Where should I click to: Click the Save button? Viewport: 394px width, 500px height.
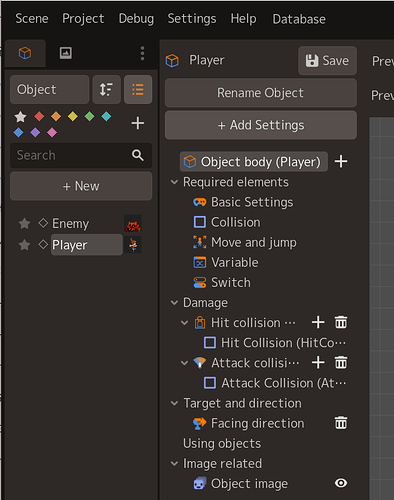(x=327, y=61)
